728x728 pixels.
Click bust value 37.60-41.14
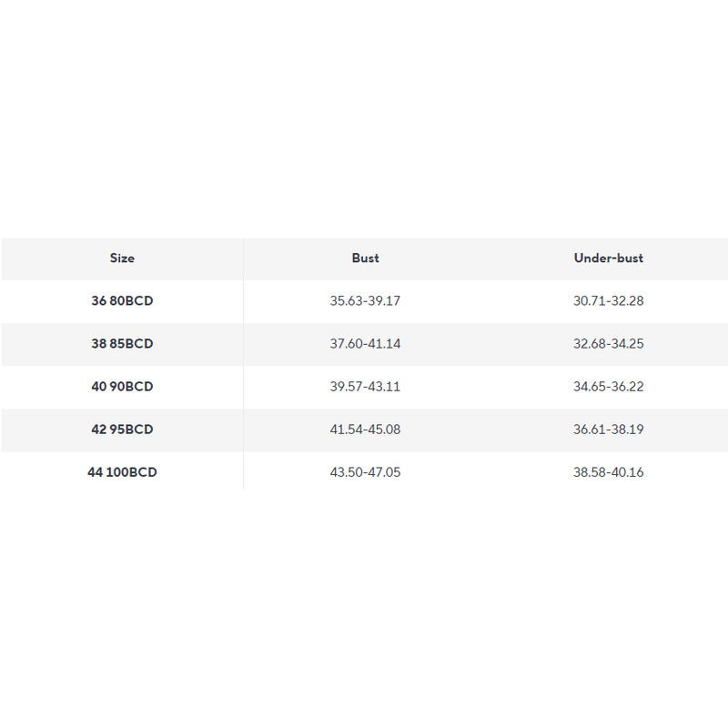(365, 344)
